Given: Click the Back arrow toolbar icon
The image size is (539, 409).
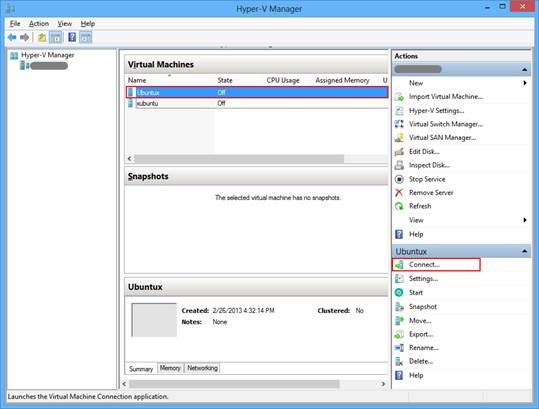Looking at the screenshot, I should 12,37.
